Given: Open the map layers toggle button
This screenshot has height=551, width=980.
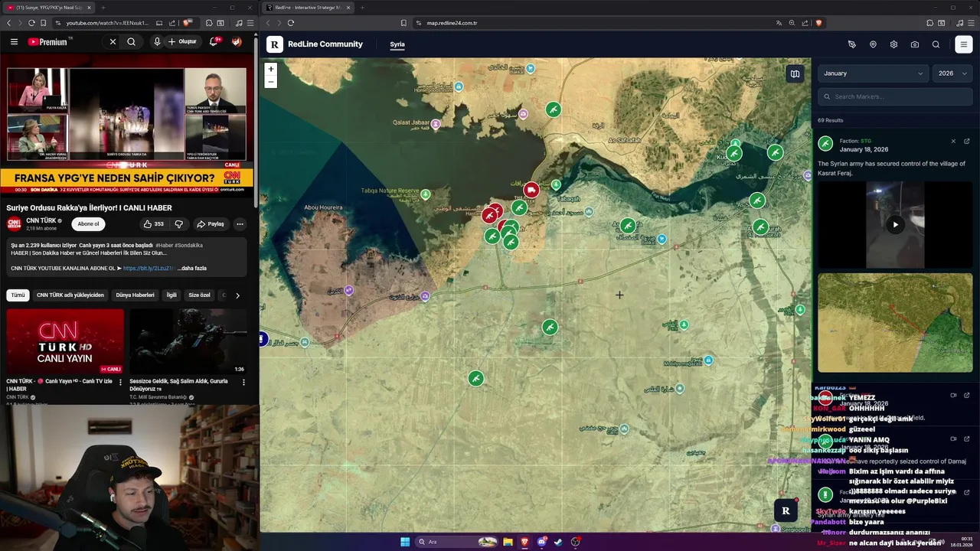Looking at the screenshot, I should [795, 74].
